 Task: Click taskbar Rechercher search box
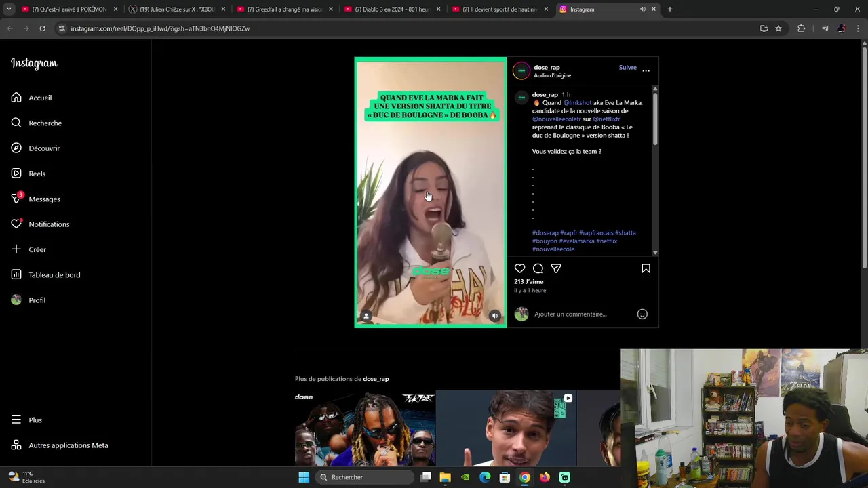(x=365, y=477)
